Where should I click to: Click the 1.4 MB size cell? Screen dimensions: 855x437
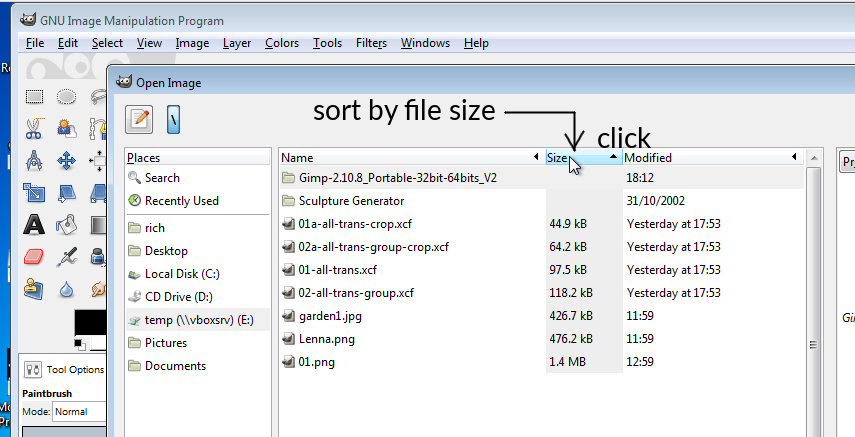pyautogui.click(x=567, y=362)
